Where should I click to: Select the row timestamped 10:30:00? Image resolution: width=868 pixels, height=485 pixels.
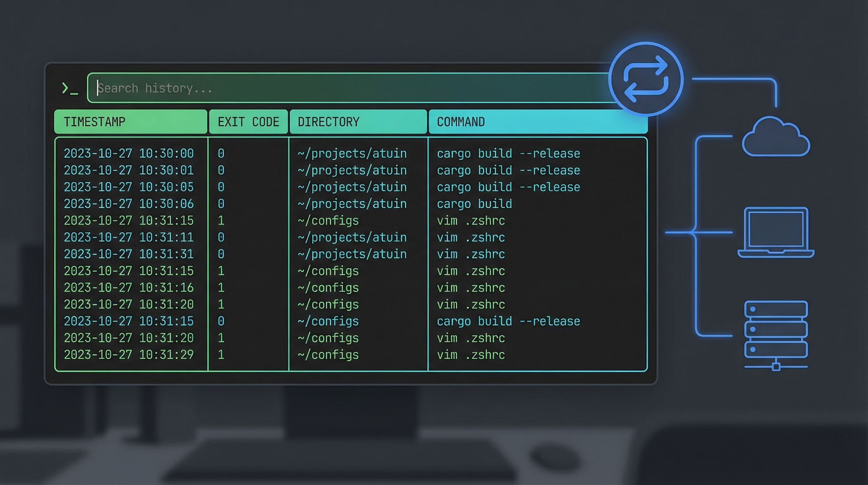point(129,153)
